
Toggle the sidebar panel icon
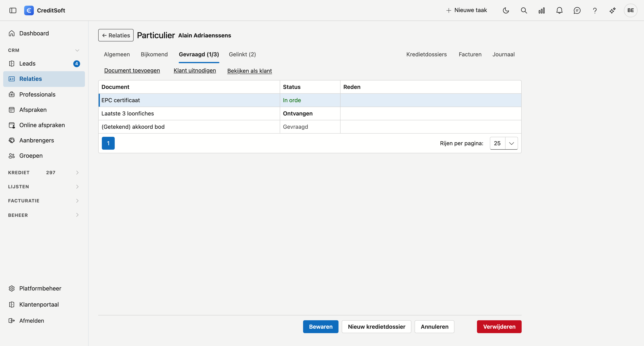click(13, 10)
